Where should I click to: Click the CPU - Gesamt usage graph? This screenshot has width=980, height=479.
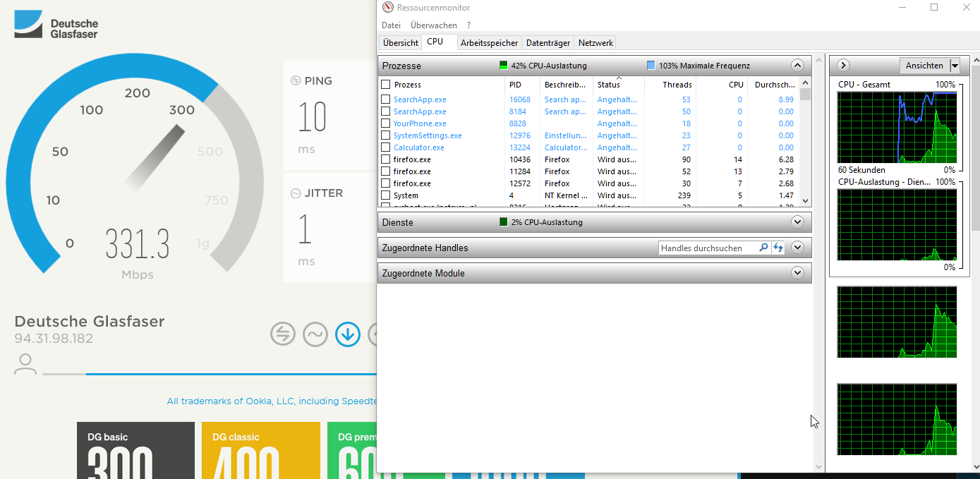(x=897, y=127)
